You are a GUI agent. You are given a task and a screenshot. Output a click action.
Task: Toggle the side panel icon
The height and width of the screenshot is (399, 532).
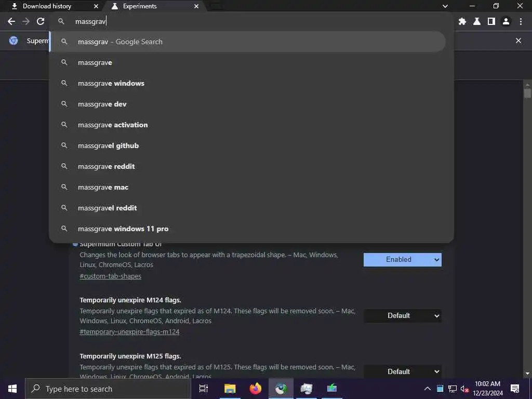(491, 21)
